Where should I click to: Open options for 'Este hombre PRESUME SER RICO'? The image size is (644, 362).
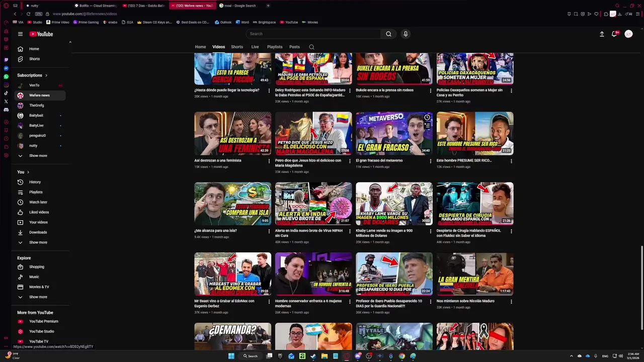(511, 161)
